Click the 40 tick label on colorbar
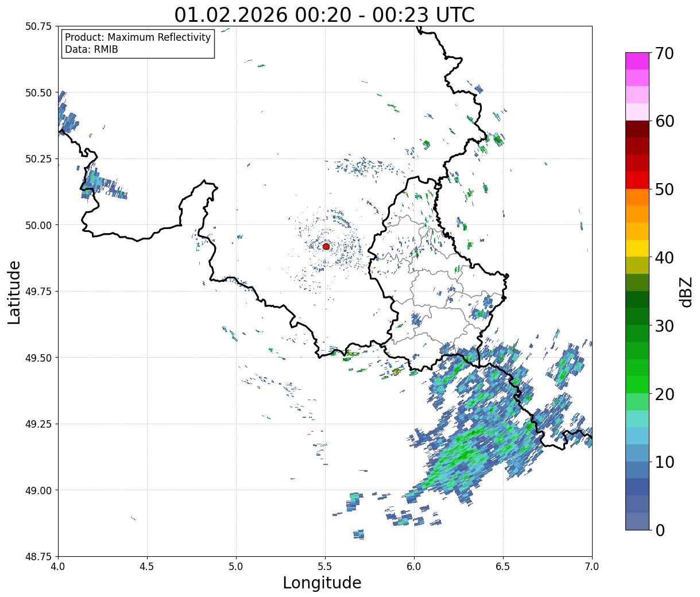The image size is (700, 597). (664, 258)
